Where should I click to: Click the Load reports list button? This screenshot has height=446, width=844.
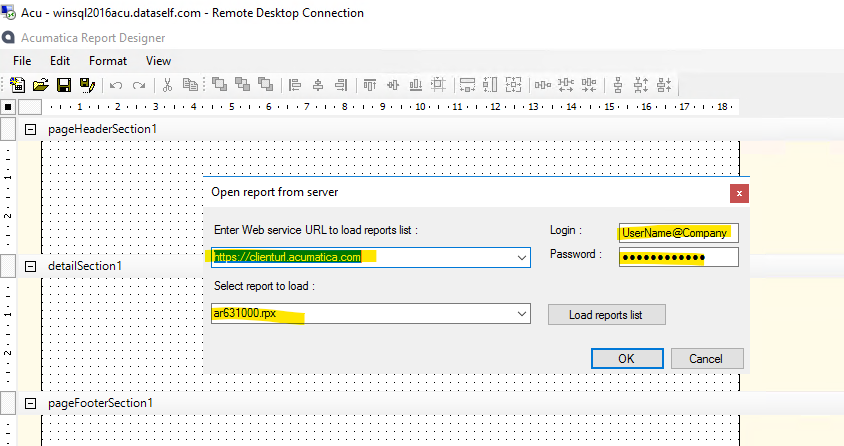[x=606, y=315]
